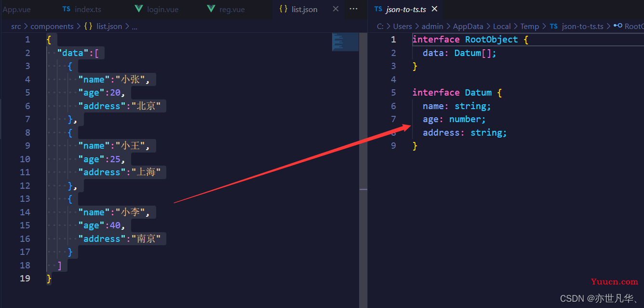Click the TS icon on json-to-ts.ts tab
The width and height of the screenshot is (644, 308).
point(378,9)
